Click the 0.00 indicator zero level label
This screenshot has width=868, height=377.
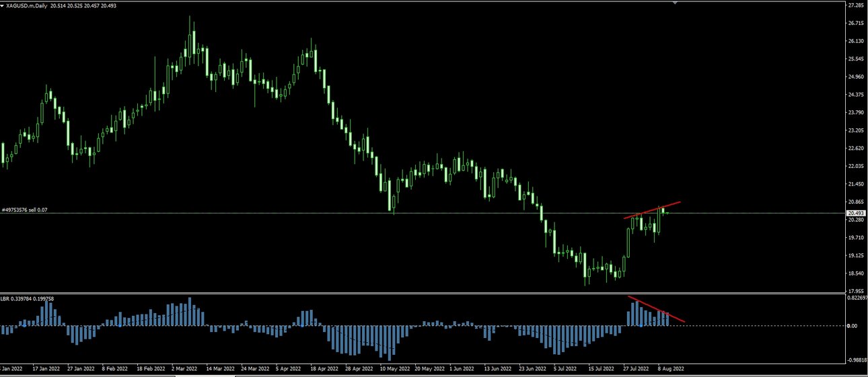[x=853, y=326]
